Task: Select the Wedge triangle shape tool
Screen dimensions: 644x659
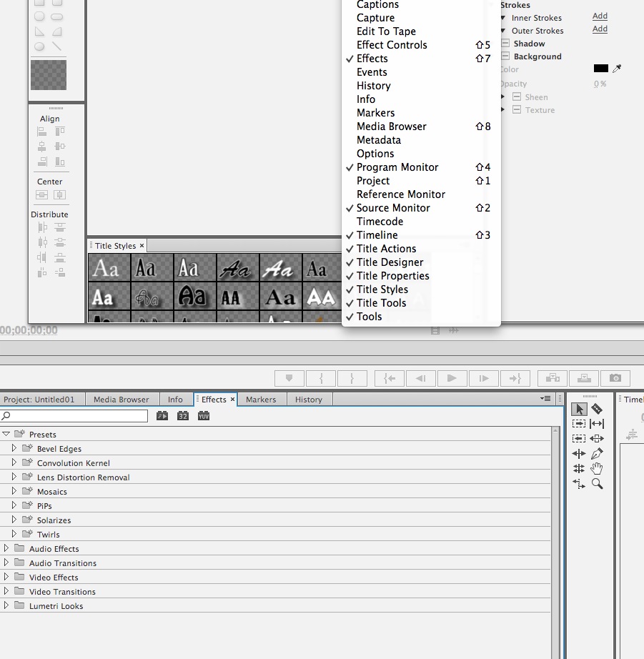Action: pos(39,31)
